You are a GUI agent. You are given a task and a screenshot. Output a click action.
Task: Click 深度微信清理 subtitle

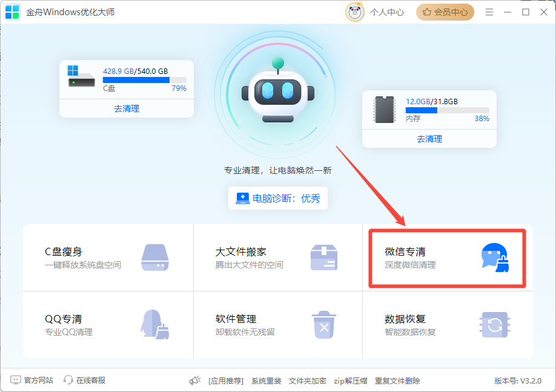point(410,265)
